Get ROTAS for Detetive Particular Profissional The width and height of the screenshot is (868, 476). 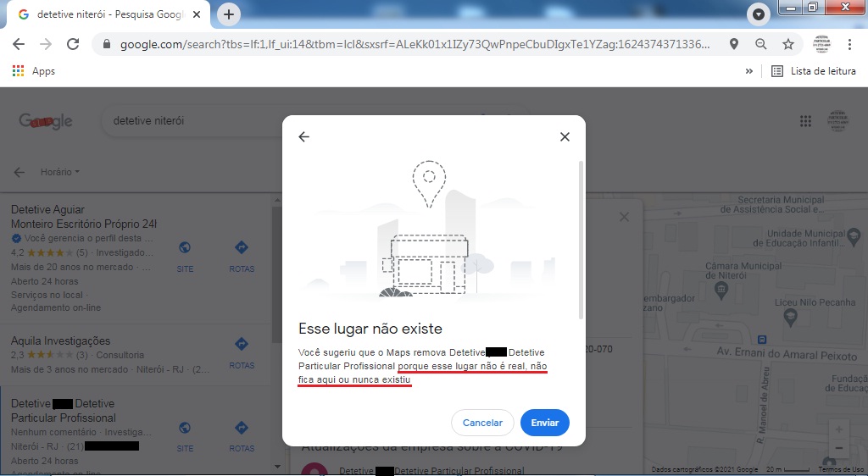242,437
